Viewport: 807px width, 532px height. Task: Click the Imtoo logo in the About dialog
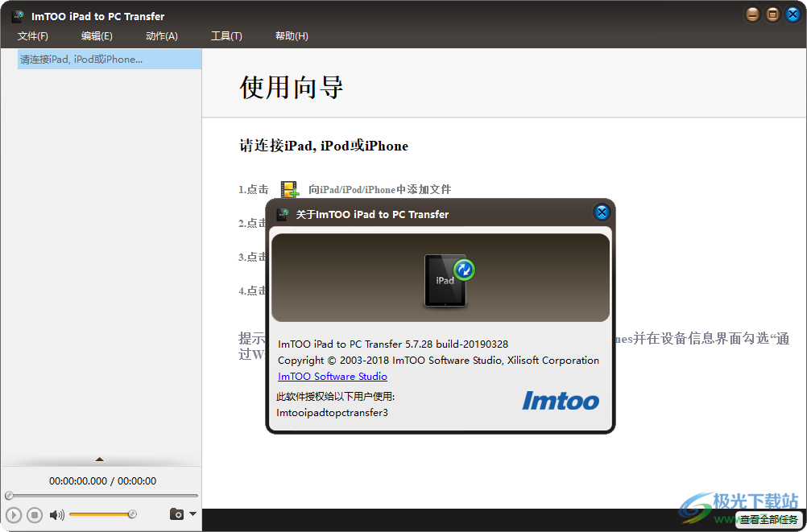point(561,401)
